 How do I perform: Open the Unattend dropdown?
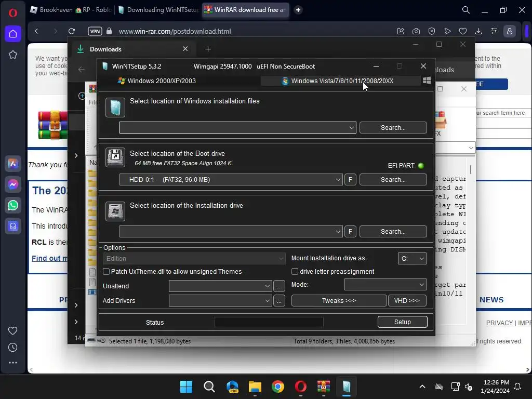220,286
